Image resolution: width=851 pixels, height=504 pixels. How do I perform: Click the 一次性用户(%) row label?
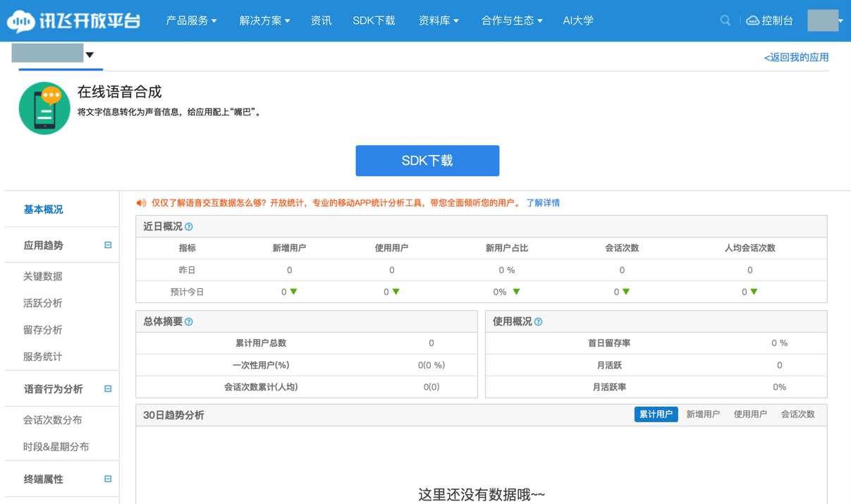point(261,365)
